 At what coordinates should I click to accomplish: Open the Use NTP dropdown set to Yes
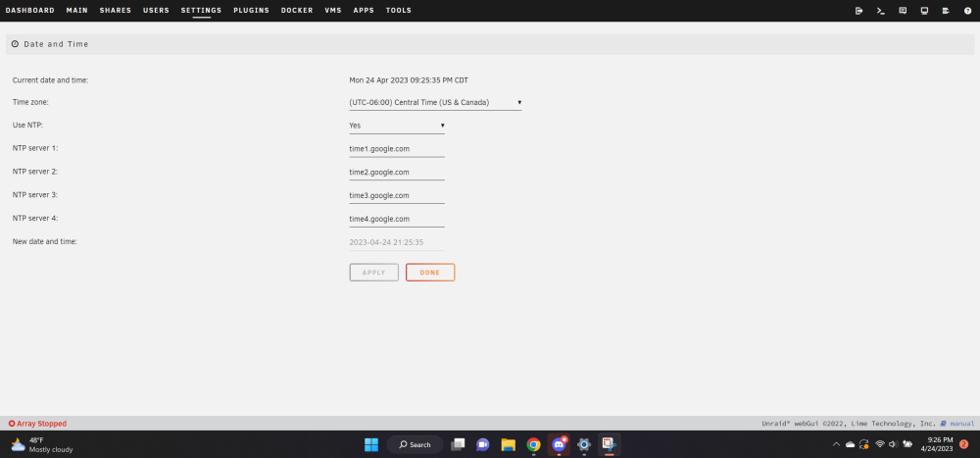click(397, 126)
